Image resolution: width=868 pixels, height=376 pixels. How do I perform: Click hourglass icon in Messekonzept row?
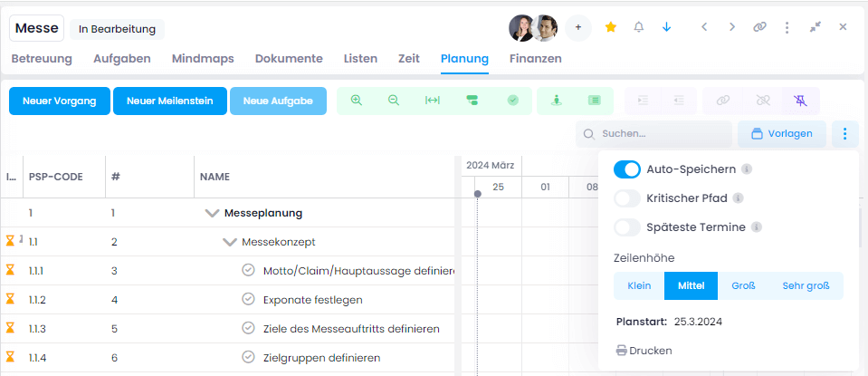10,241
